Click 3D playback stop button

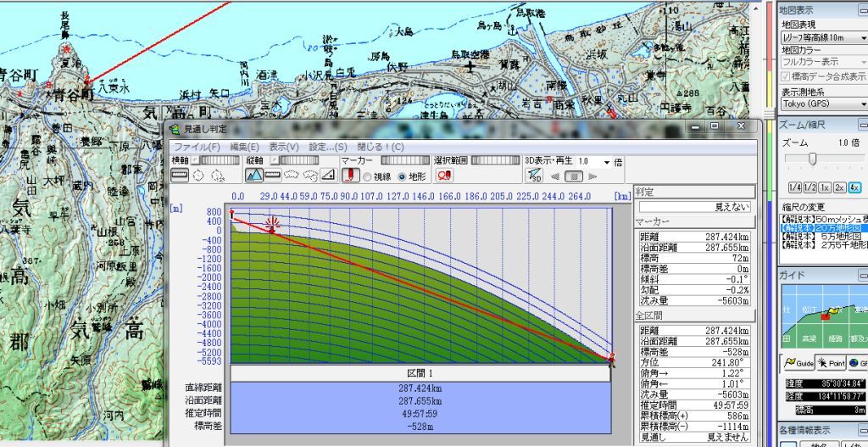(x=574, y=176)
